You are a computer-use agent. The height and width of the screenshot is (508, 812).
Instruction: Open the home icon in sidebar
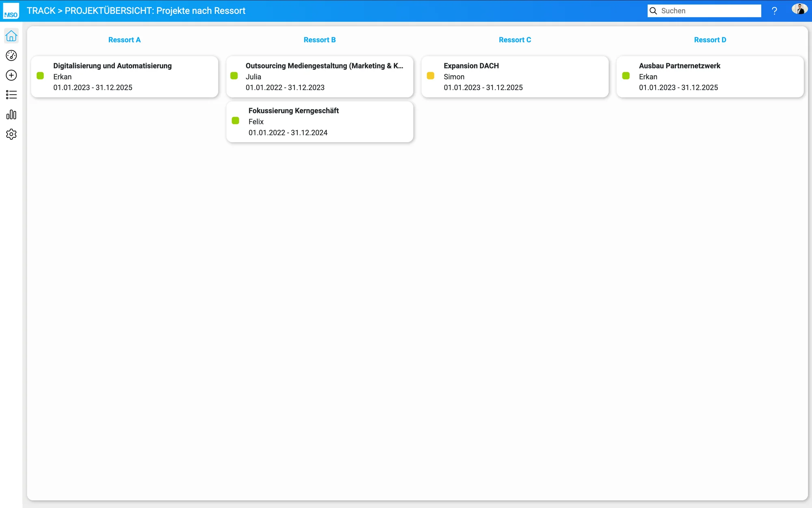pyautogui.click(x=11, y=36)
